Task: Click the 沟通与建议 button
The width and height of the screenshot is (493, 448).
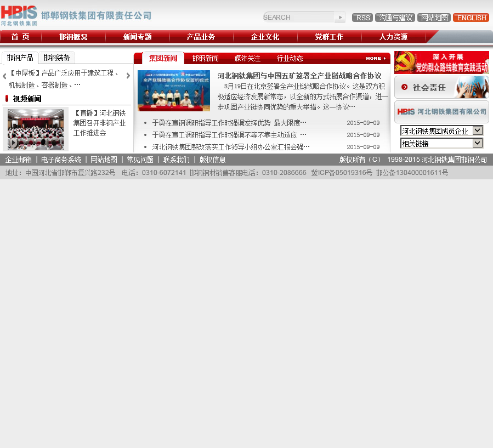Action: [x=395, y=18]
